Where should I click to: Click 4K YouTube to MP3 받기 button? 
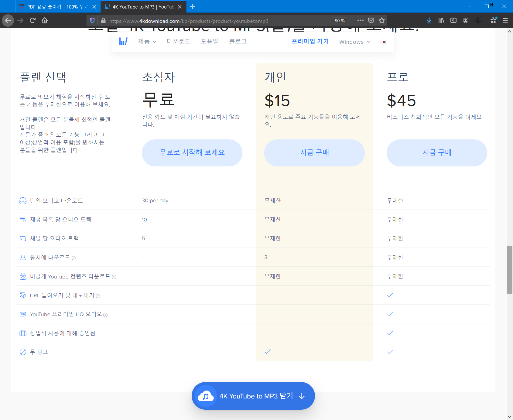click(x=253, y=396)
